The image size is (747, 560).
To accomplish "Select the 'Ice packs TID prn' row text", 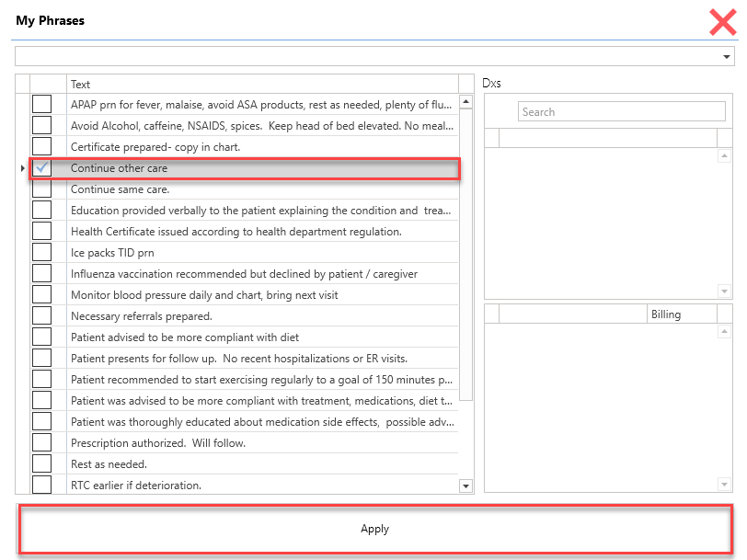I will pyautogui.click(x=112, y=253).
